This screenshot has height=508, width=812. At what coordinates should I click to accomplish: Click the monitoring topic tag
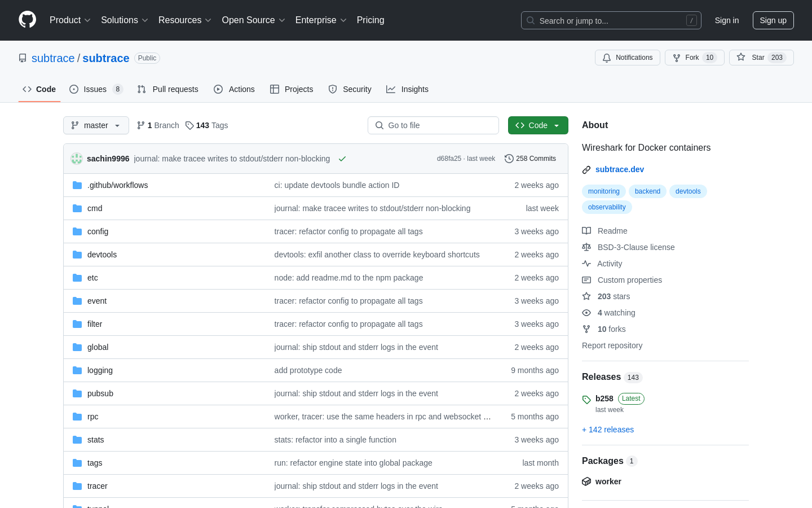pos(604,191)
